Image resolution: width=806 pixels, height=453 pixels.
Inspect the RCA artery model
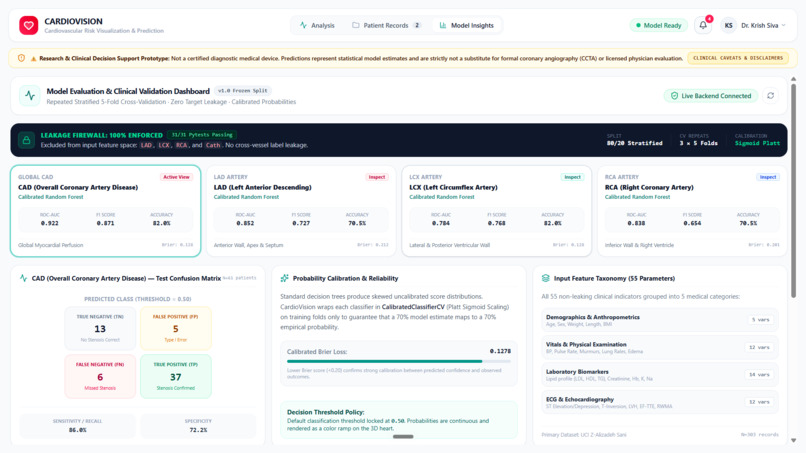(x=768, y=177)
